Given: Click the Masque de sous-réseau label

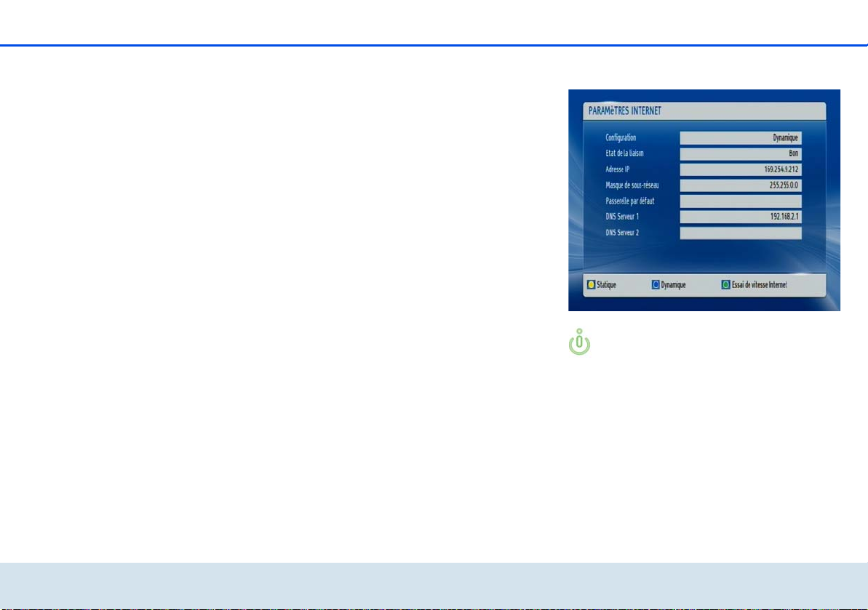Looking at the screenshot, I should (x=632, y=185).
